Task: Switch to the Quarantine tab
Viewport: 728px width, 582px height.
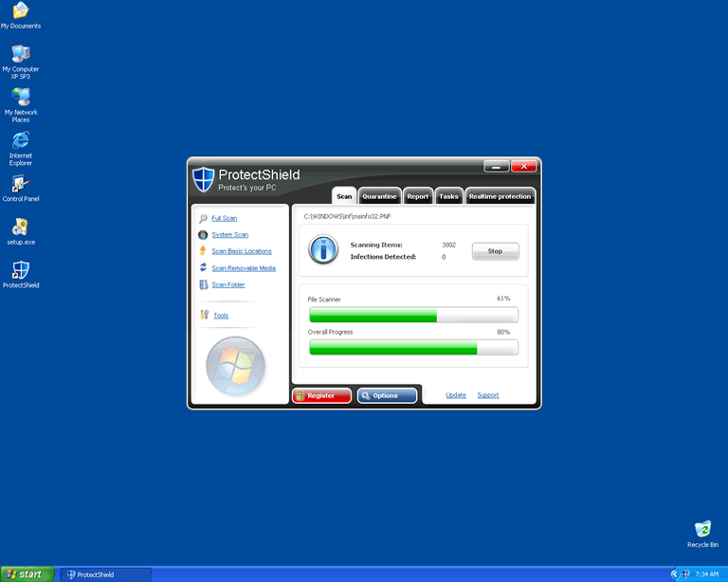Action: click(379, 196)
